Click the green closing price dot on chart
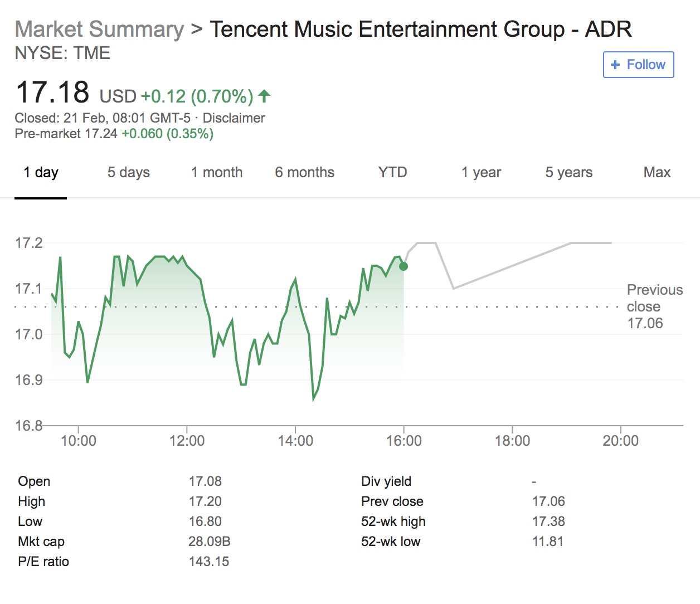 click(404, 266)
